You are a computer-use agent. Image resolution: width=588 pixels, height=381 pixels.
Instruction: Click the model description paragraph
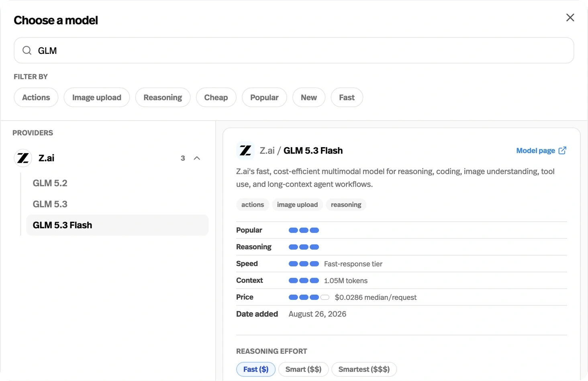395,178
